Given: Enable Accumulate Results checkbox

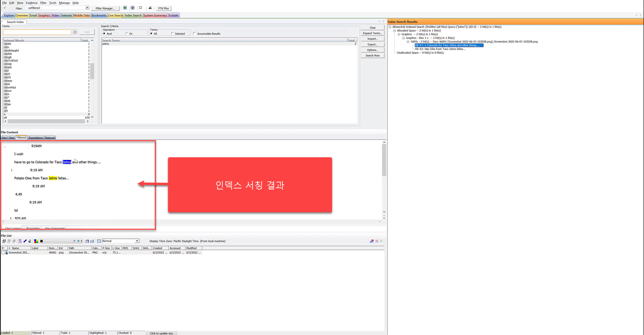Looking at the screenshot, I should (195, 34).
